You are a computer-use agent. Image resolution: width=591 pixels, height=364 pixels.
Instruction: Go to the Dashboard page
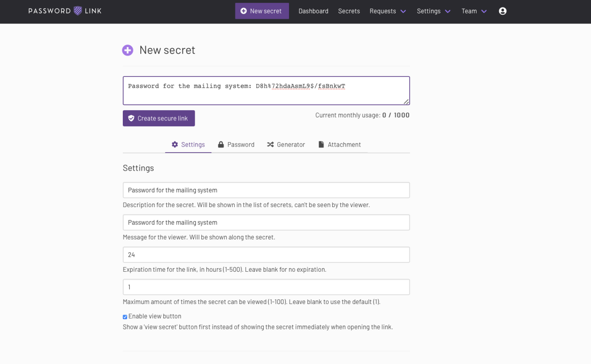(314, 11)
